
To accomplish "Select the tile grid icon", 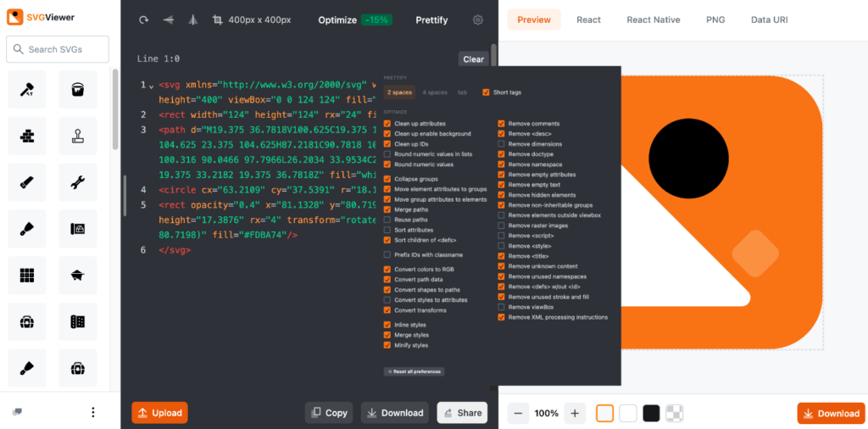I will point(27,275).
